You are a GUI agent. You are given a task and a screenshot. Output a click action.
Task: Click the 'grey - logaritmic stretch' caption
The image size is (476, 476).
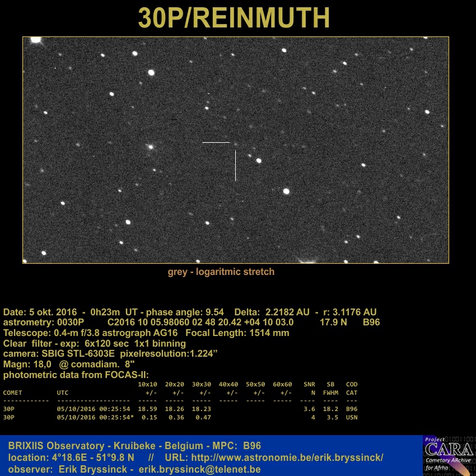click(x=221, y=272)
